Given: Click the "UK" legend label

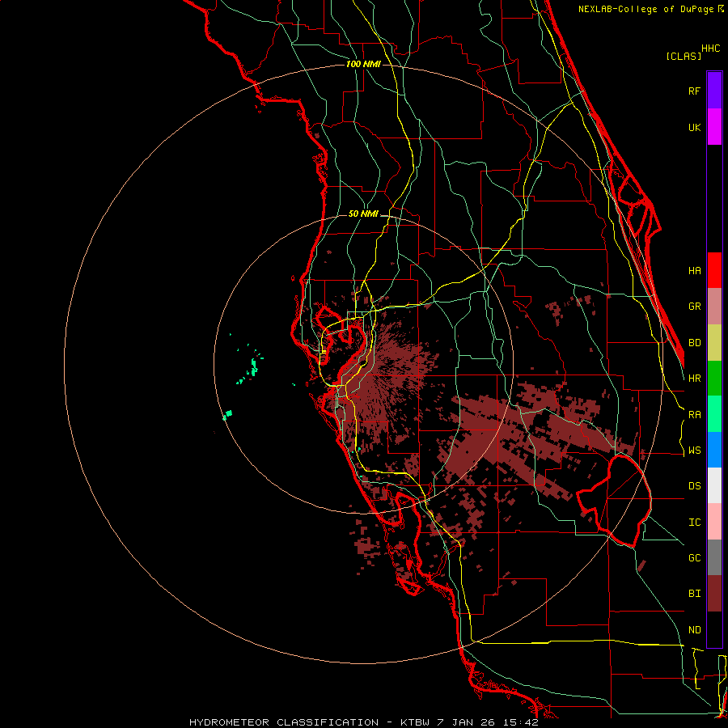Looking at the screenshot, I should (695, 127).
